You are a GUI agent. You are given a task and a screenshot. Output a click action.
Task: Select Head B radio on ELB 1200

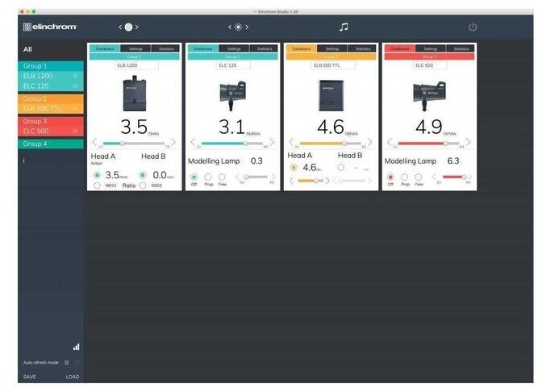[143, 174]
